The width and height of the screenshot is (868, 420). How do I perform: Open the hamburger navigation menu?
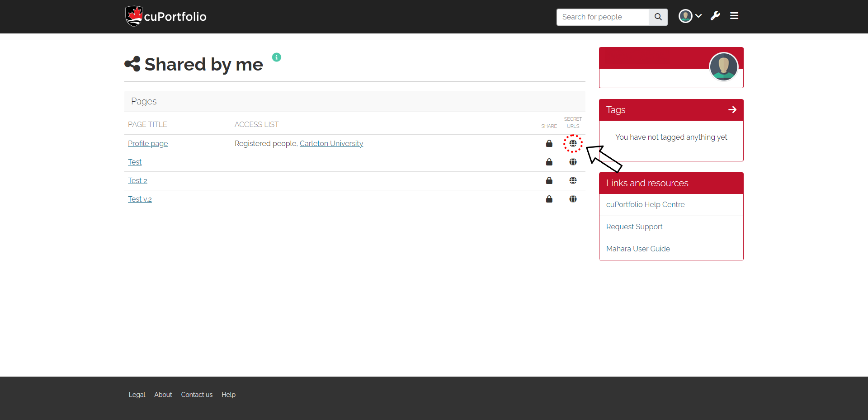point(734,15)
